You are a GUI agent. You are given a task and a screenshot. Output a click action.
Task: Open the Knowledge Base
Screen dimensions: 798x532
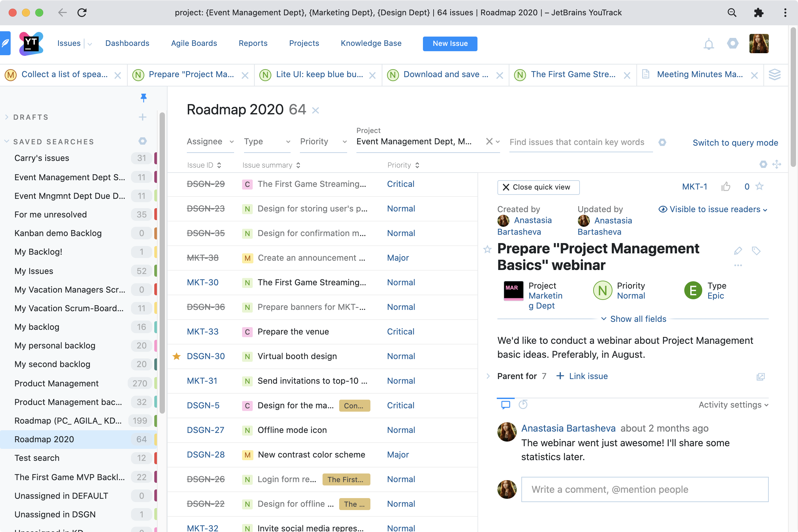pos(371,44)
